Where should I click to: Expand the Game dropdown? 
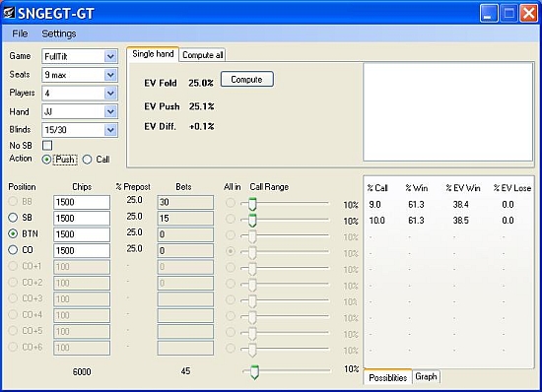point(110,56)
